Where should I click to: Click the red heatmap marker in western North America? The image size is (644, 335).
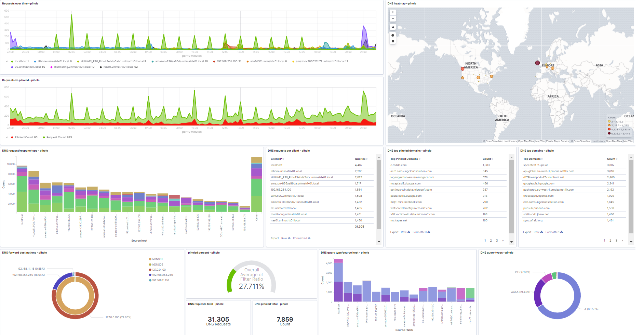coord(462,69)
